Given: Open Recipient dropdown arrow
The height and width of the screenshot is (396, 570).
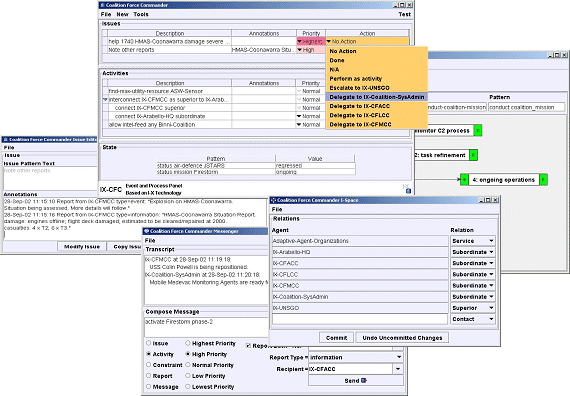Looking at the screenshot, I should [398, 369].
